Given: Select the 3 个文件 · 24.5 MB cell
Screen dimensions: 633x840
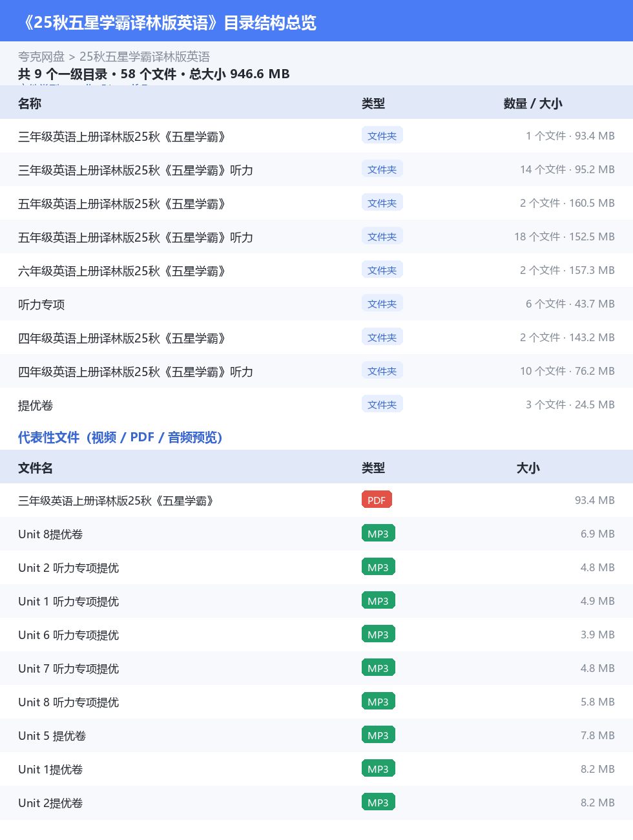Looking at the screenshot, I should coord(570,404).
